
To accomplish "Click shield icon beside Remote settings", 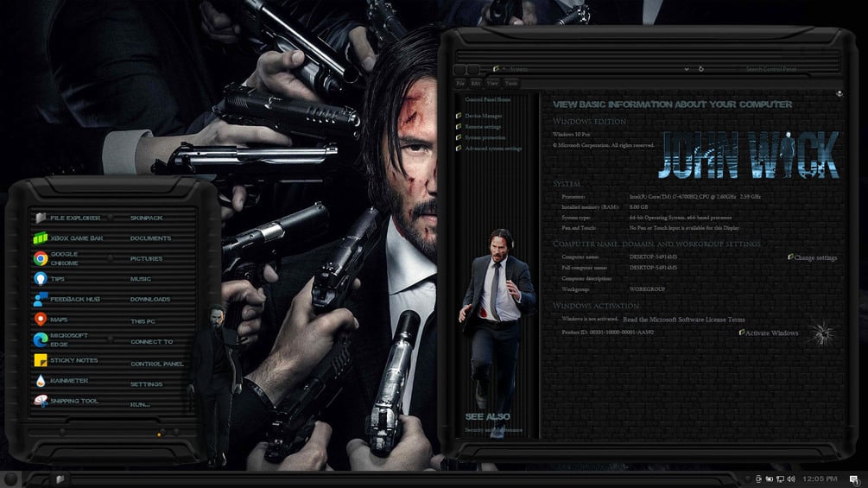I will (459, 127).
